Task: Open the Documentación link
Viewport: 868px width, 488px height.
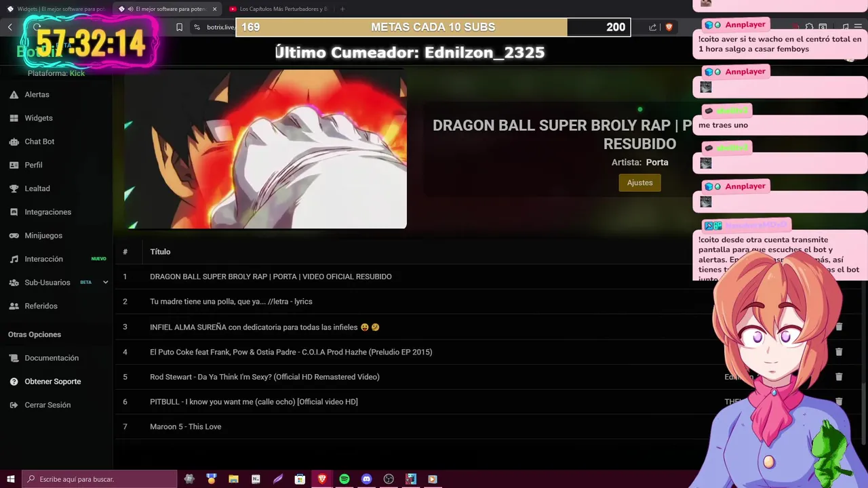Action: click(52, 358)
